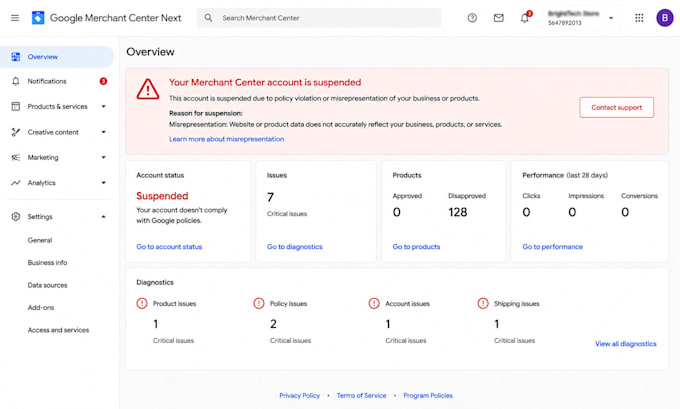Click the Product issues alert icon
This screenshot has height=409, width=680.
click(x=142, y=303)
